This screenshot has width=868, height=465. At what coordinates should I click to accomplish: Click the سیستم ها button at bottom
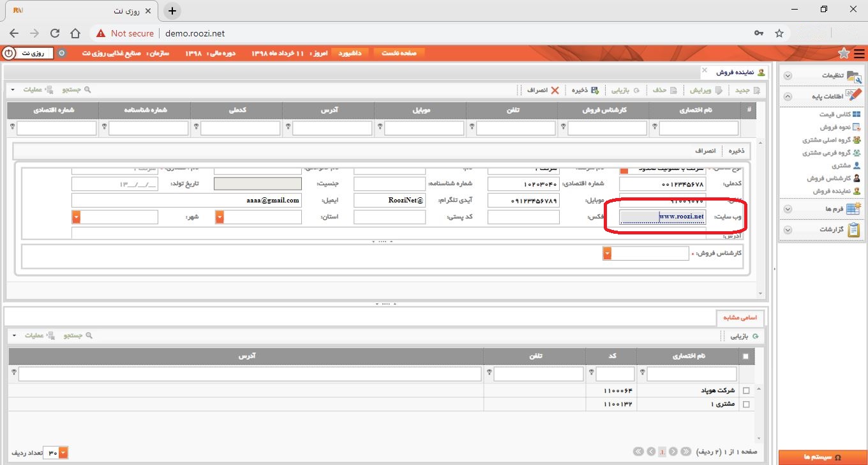pyautogui.click(x=822, y=457)
